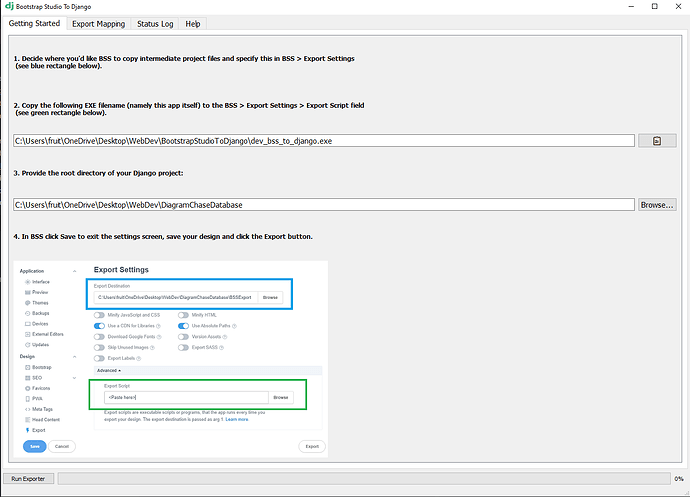The width and height of the screenshot is (690, 497).
Task: Collapse the Advanced section header
Action: [x=208, y=371]
